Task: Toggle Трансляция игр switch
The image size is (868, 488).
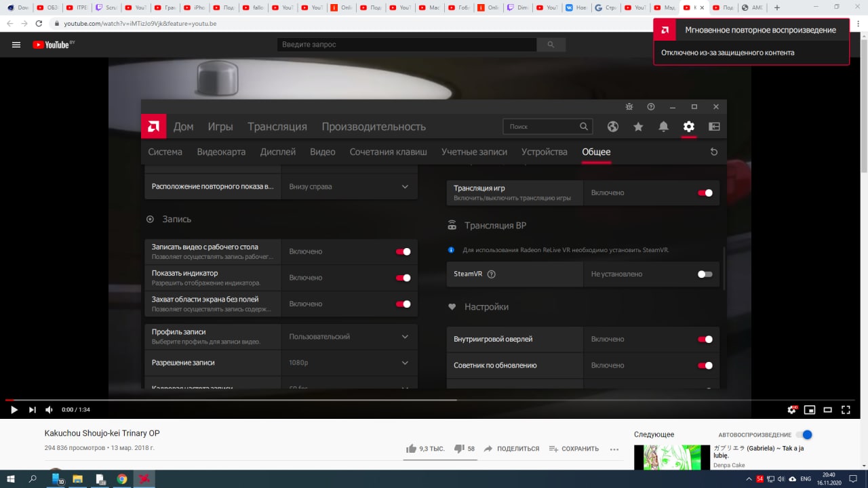Action: (x=705, y=192)
